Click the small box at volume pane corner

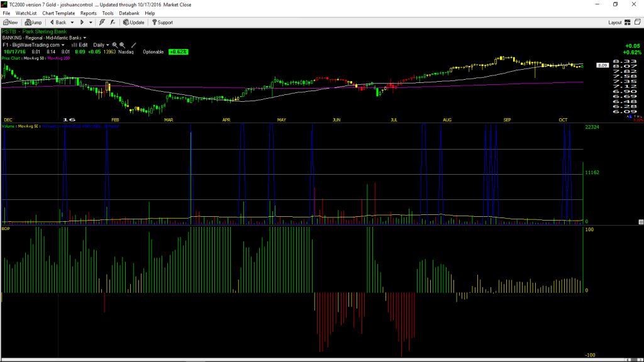(641, 222)
